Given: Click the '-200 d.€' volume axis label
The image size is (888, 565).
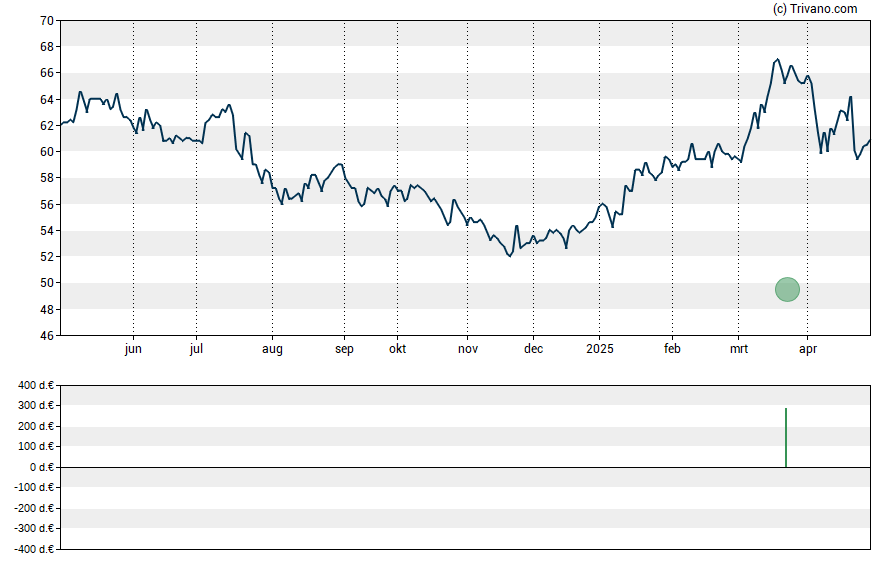Looking at the screenshot, I should tap(34, 508).
